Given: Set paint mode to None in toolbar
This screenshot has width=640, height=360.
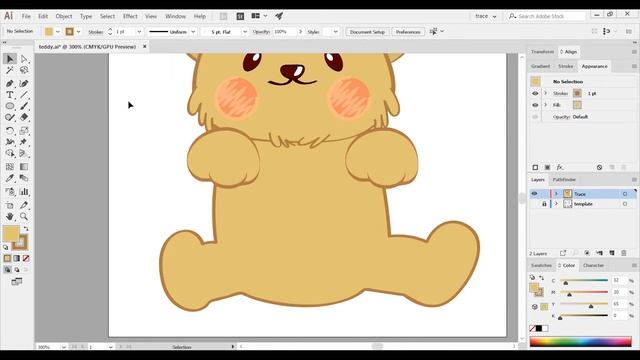Looking at the screenshot, I should click(x=26, y=258).
